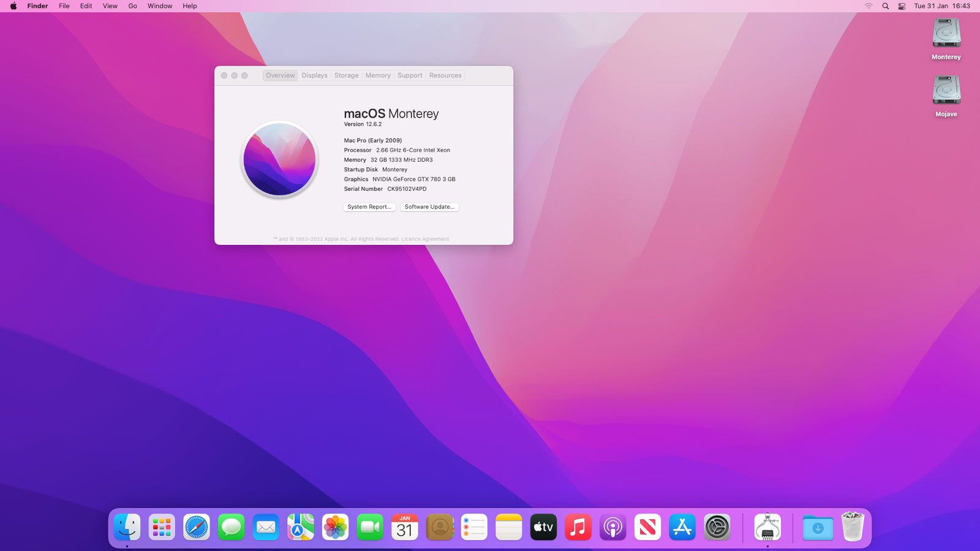Click the Version 12.6.2 text
The width and height of the screenshot is (980, 551).
pyautogui.click(x=363, y=124)
